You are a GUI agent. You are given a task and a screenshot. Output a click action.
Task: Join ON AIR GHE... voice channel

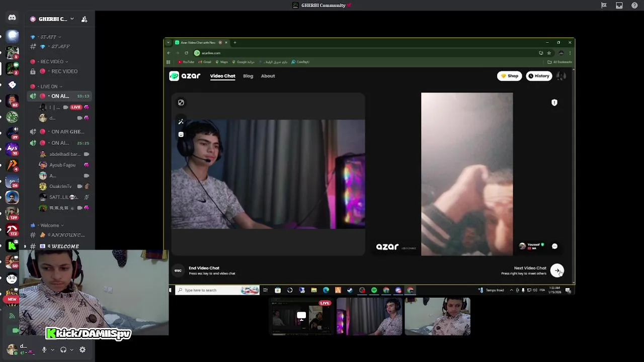click(x=60, y=132)
